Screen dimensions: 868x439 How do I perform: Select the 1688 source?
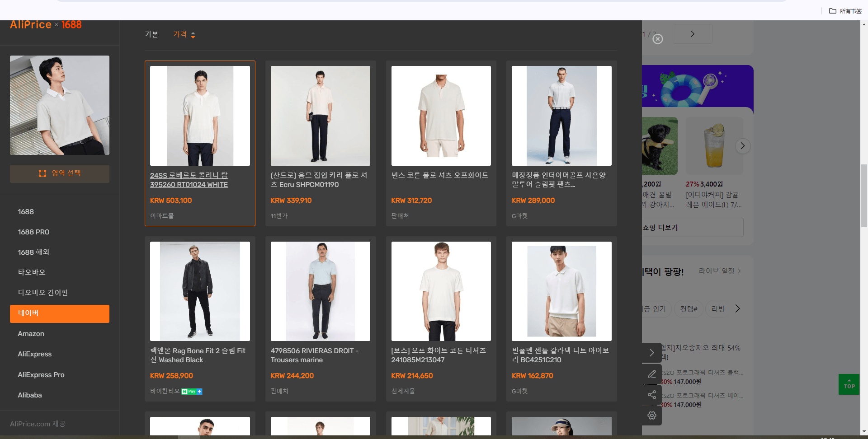click(x=60, y=212)
